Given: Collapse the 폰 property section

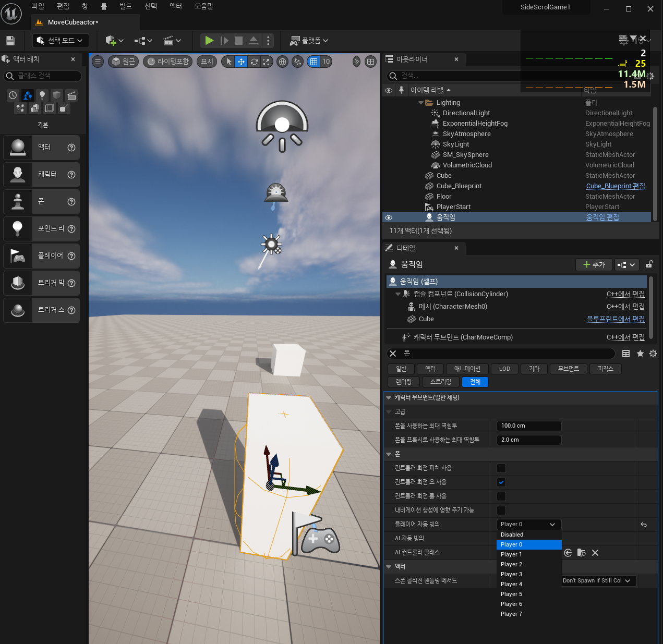Looking at the screenshot, I should tap(388, 454).
